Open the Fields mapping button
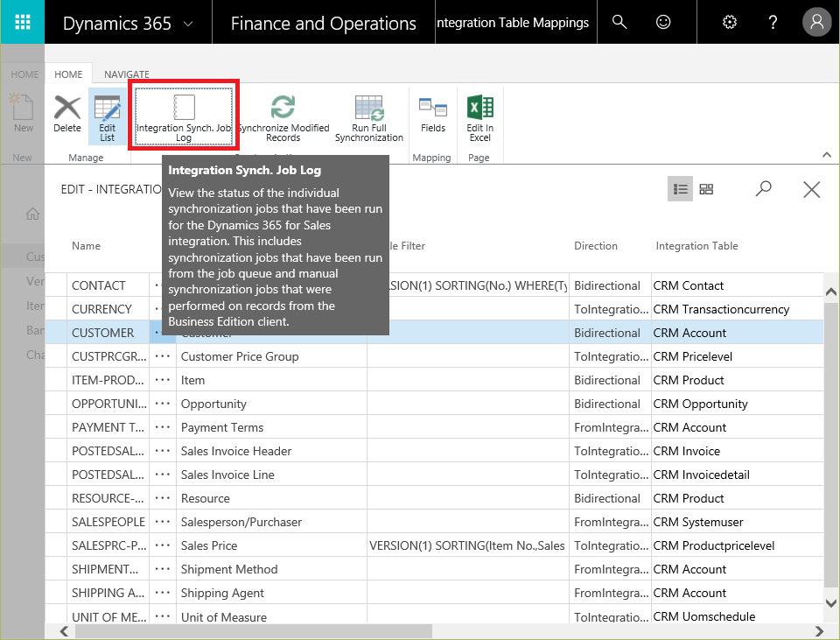This screenshot has height=640, width=840. coord(433,114)
